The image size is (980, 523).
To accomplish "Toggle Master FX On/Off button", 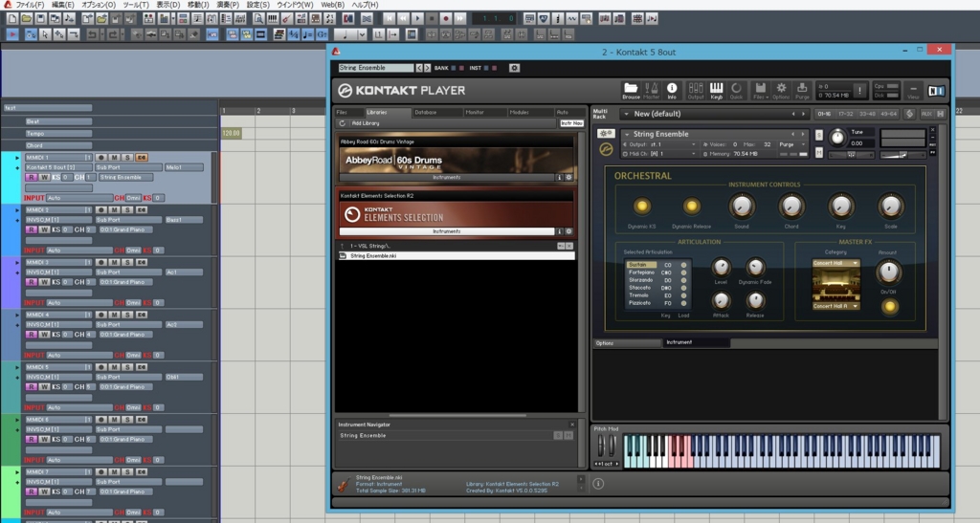I will click(889, 306).
